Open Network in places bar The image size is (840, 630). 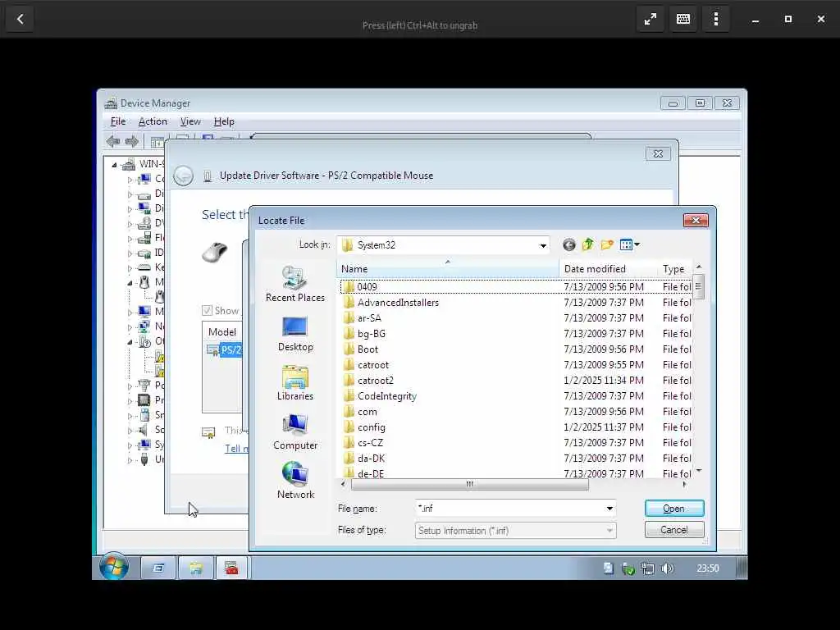point(294,481)
